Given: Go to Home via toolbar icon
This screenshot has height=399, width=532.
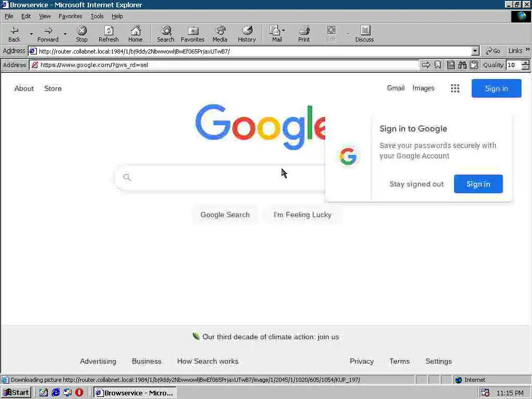Looking at the screenshot, I should point(136,34).
